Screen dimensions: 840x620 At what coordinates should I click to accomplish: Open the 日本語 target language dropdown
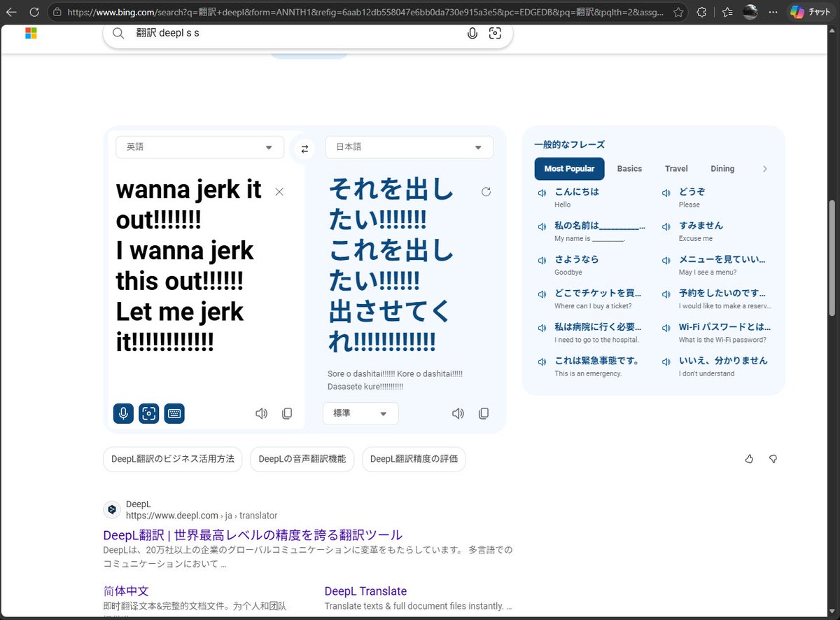click(409, 147)
